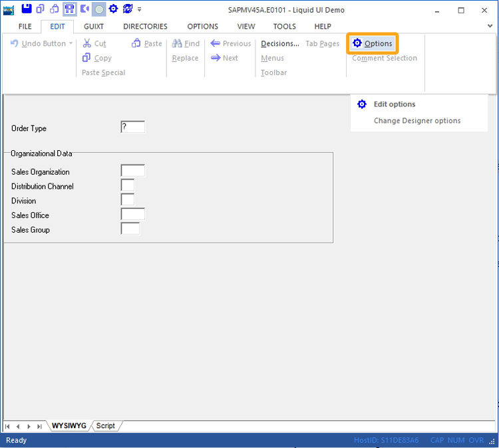Screen dimensions: 499x448
Task: Click the Save icon in quick access toolbar
Action: 27,9
